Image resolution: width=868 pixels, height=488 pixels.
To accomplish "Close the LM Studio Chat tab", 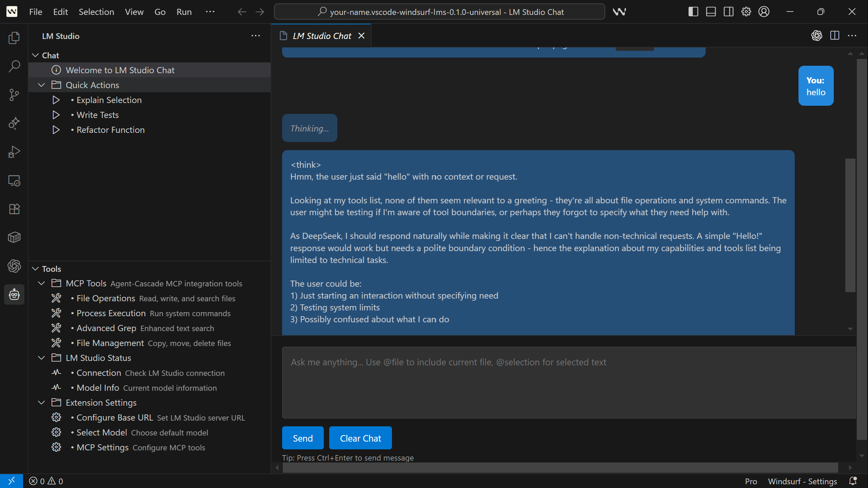I will [361, 36].
